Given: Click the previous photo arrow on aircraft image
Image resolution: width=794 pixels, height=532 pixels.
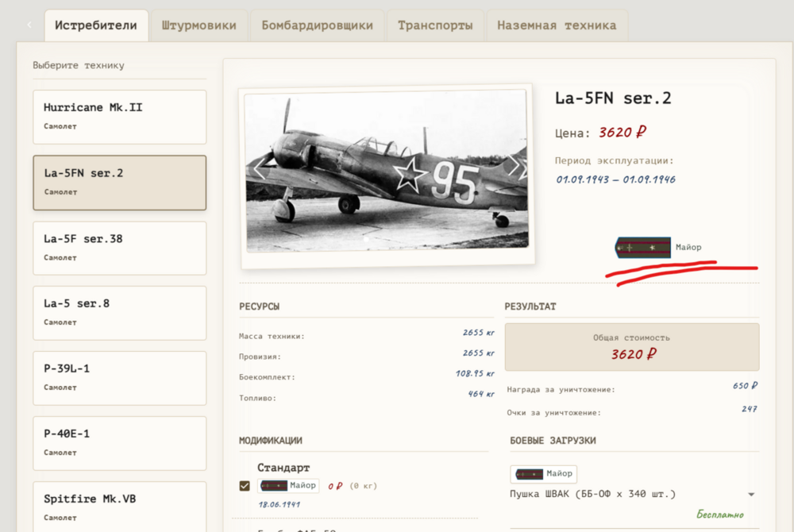Looking at the screenshot, I should click(259, 168).
